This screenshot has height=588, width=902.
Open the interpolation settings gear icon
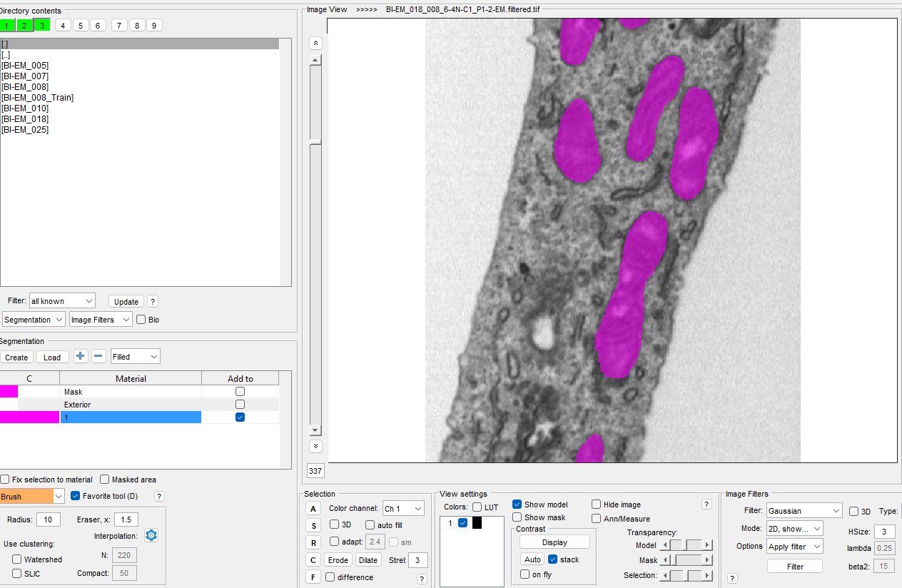[x=151, y=535]
